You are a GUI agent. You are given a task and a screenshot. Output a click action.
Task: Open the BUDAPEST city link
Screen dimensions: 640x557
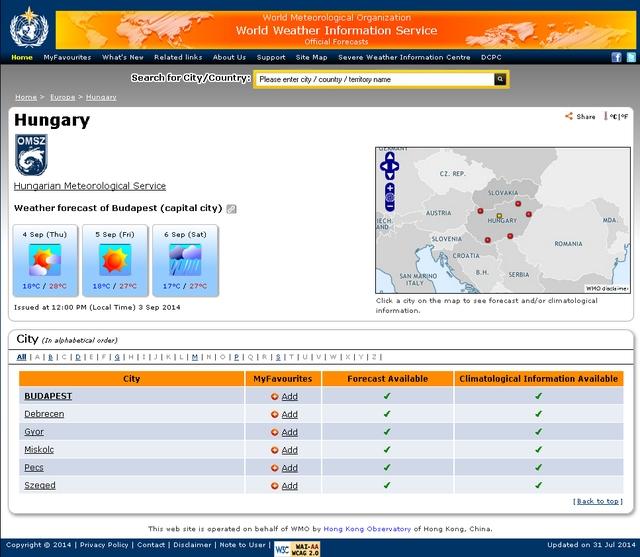click(x=48, y=396)
